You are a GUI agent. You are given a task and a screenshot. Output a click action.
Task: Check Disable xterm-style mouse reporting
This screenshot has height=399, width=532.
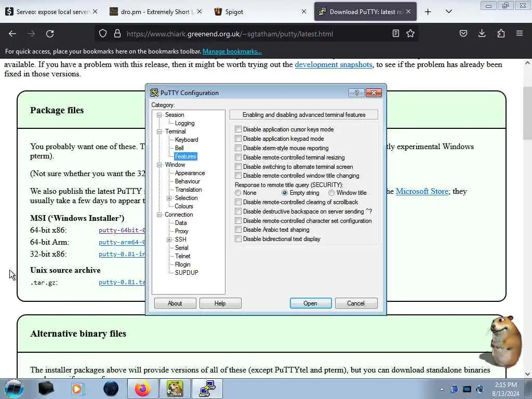point(238,148)
